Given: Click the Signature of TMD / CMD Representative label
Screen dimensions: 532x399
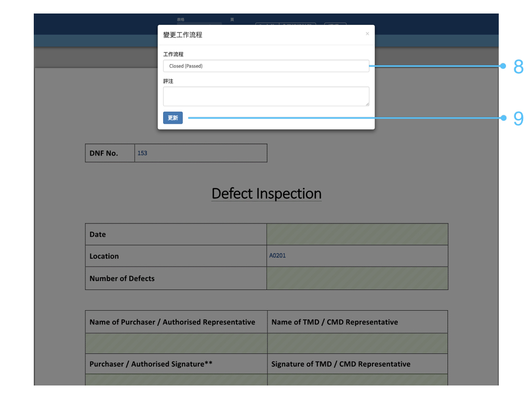Looking at the screenshot, I should pos(341,364).
